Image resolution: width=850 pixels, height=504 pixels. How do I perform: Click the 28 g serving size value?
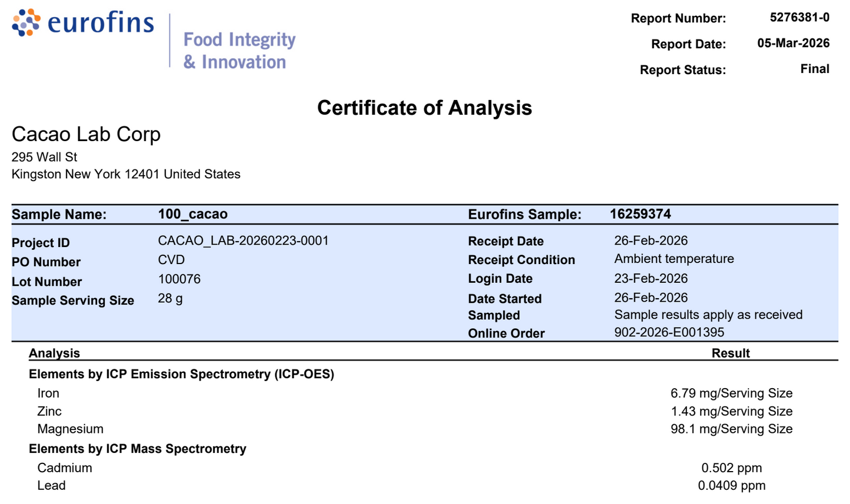pyautogui.click(x=170, y=298)
